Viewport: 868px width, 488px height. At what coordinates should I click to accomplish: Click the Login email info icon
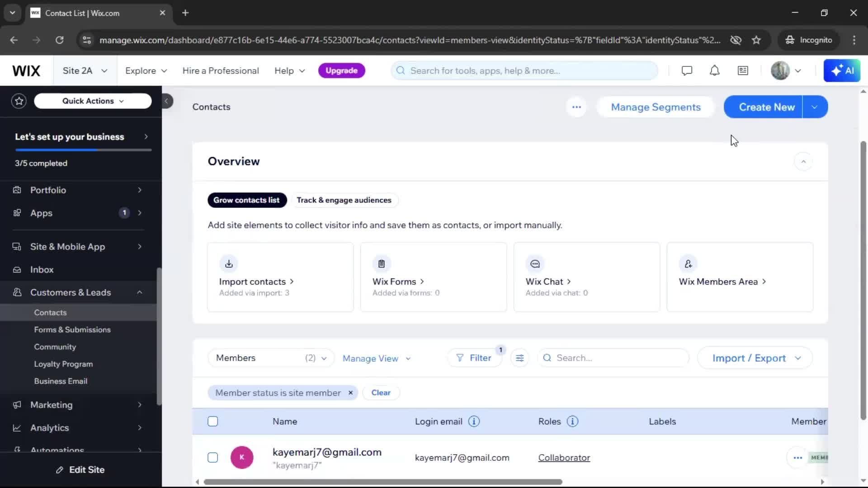point(474,421)
